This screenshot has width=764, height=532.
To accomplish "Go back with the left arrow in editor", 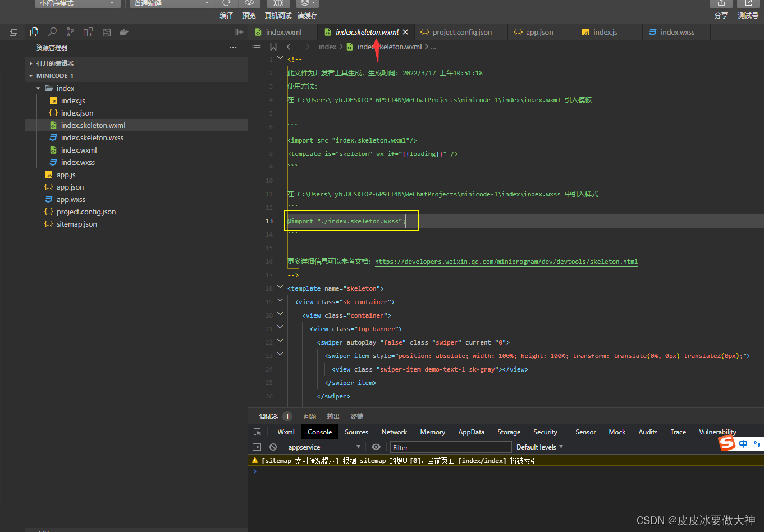I will (290, 47).
